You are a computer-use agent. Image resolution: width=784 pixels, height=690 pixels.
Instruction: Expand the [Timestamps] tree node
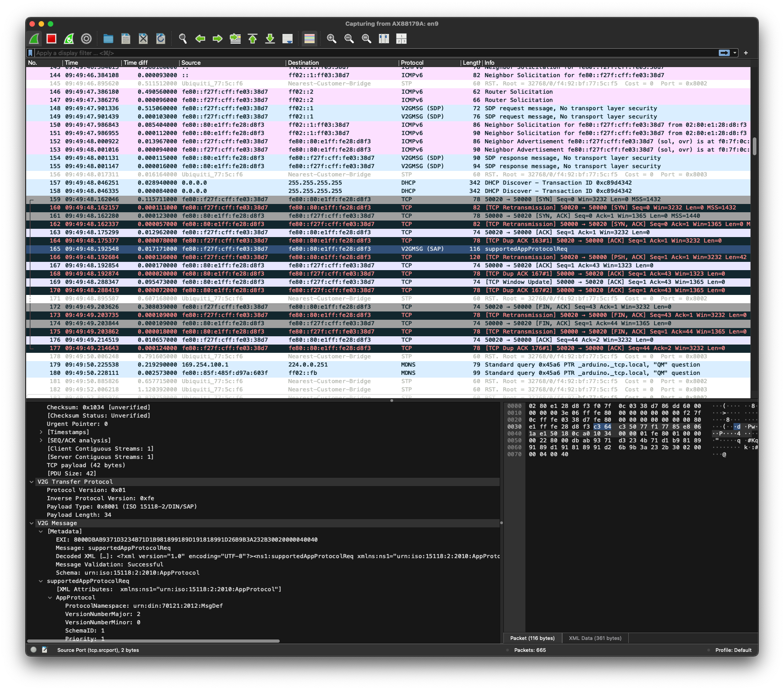point(41,432)
